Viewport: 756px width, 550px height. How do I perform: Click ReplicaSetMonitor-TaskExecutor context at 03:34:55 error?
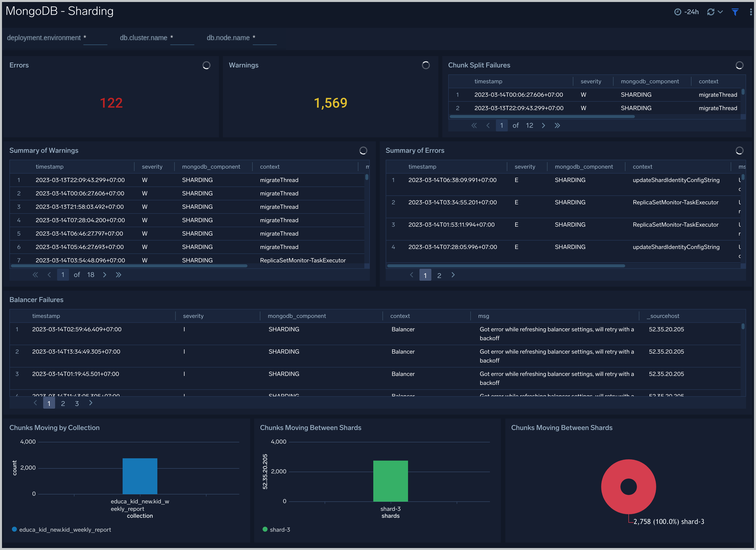676,203
